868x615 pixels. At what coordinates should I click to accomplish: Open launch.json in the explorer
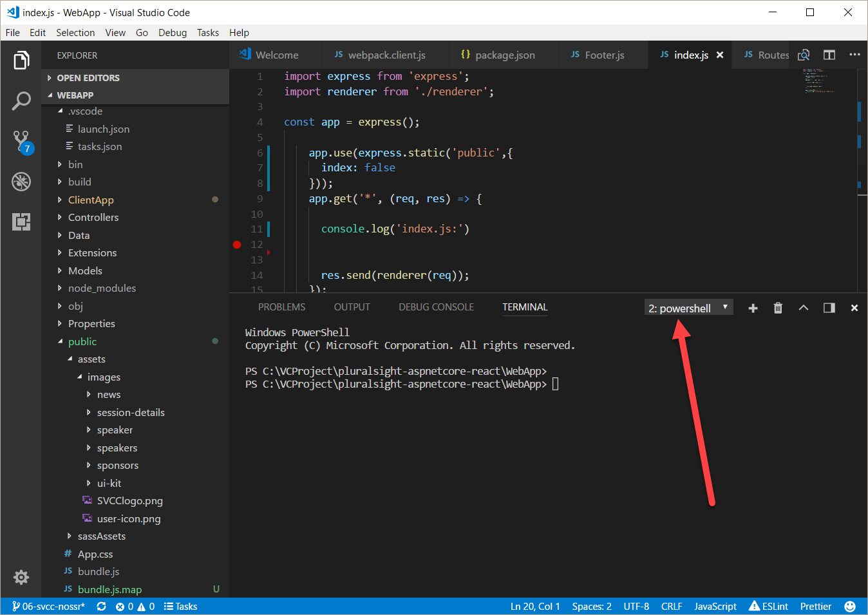135,129
